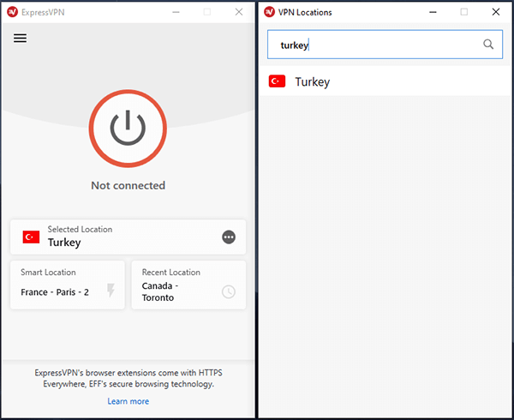Maximize the VPN Locations window
The height and width of the screenshot is (420, 514).
click(x=463, y=12)
